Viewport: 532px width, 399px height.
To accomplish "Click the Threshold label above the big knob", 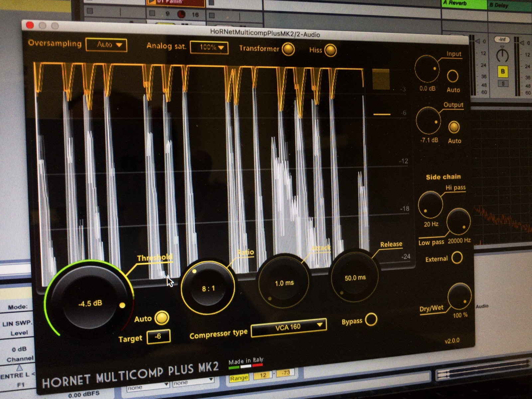I will pyautogui.click(x=154, y=257).
